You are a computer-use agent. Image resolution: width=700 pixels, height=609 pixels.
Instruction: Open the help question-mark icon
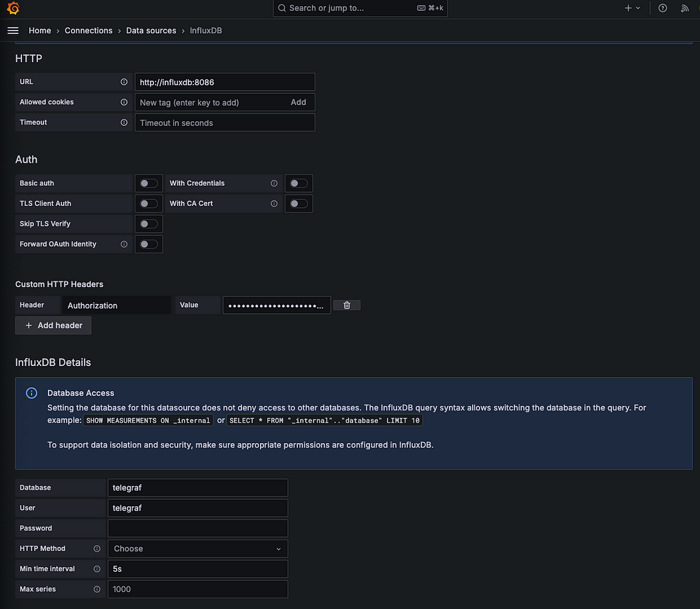pyautogui.click(x=663, y=8)
